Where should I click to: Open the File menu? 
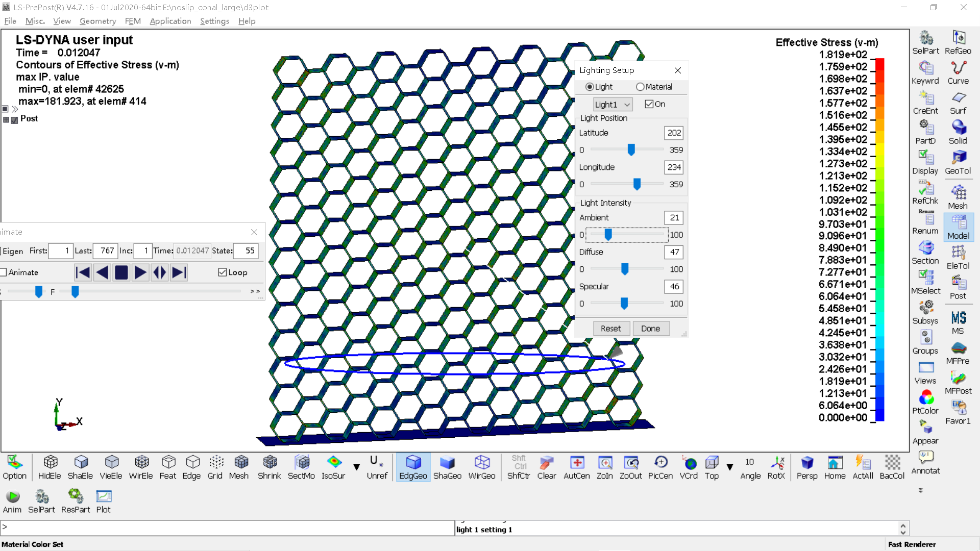[x=10, y=21]
